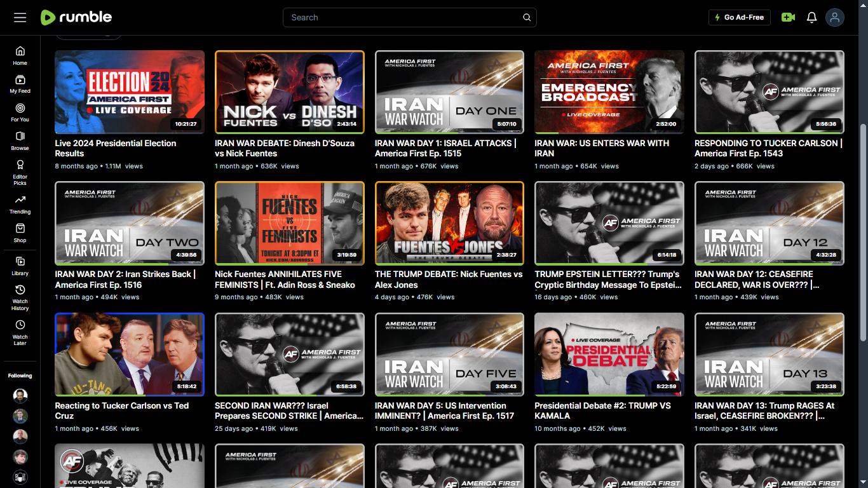Open 'IRAN WAR DAY 12: CEASEFIRE' title
Image resolution: width=868 pixels, height=488 pixels.
pos(757,280)
